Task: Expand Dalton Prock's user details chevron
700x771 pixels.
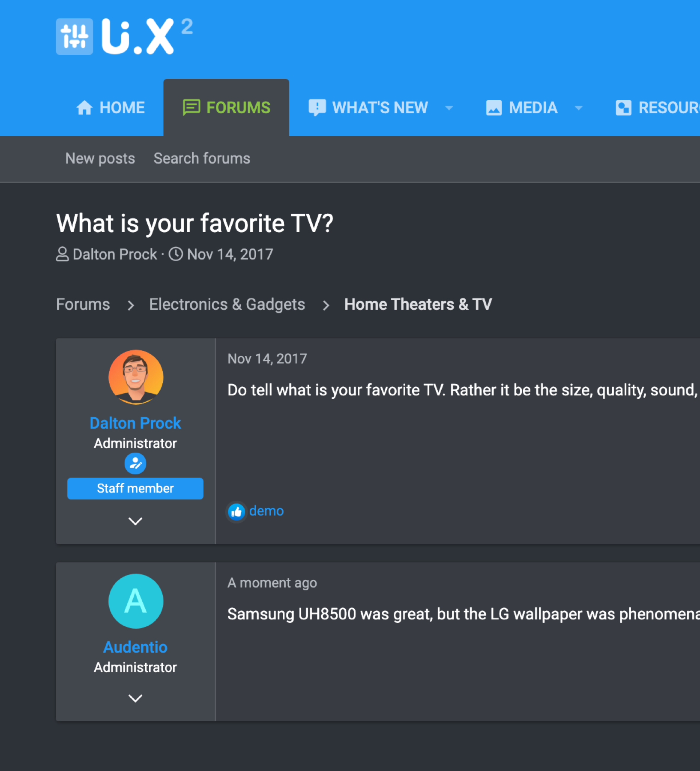Action: click(x=135, y=521)
